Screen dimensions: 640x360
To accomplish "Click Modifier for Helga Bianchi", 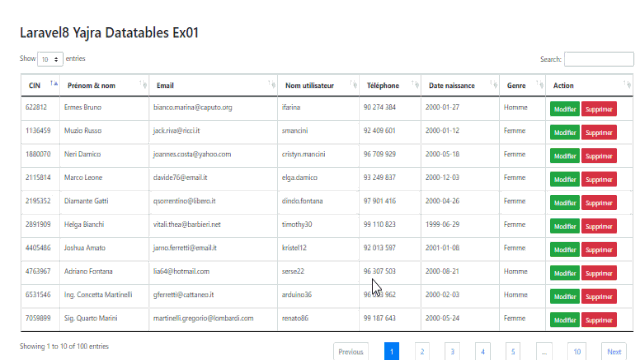I will point(564,226).
